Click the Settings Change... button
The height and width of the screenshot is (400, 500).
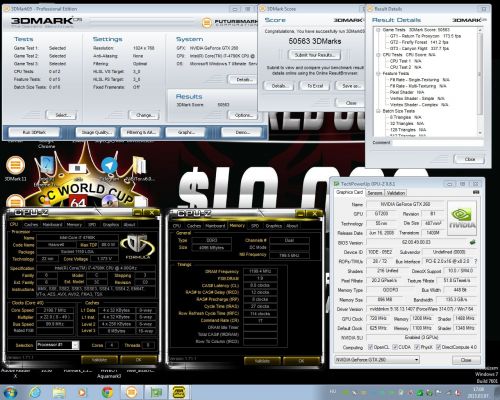tap(144, 115)
